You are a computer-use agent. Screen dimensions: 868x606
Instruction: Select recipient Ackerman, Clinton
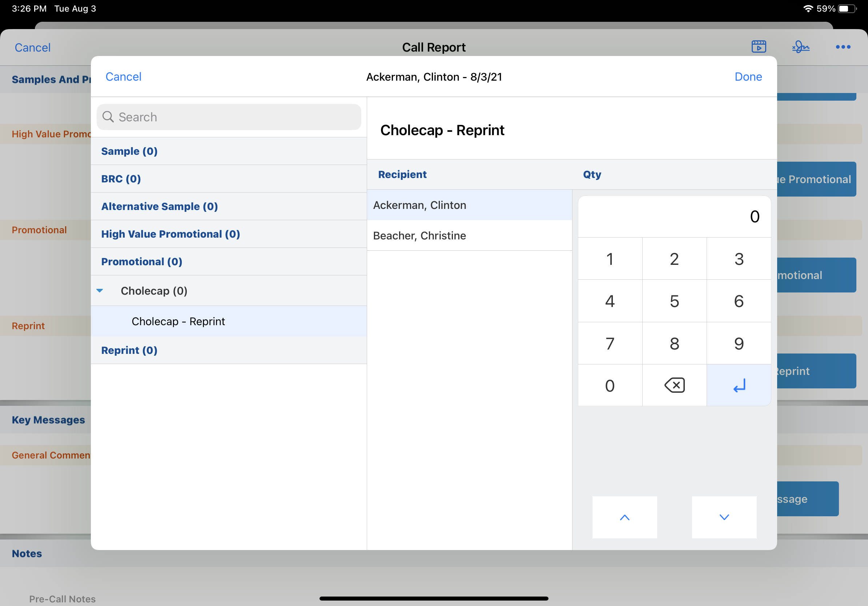(x=419, y=205)
